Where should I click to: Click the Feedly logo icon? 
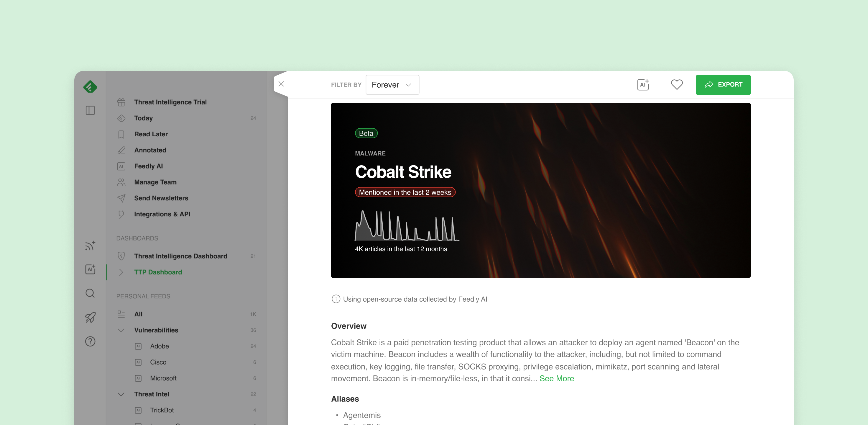point(90,87)
